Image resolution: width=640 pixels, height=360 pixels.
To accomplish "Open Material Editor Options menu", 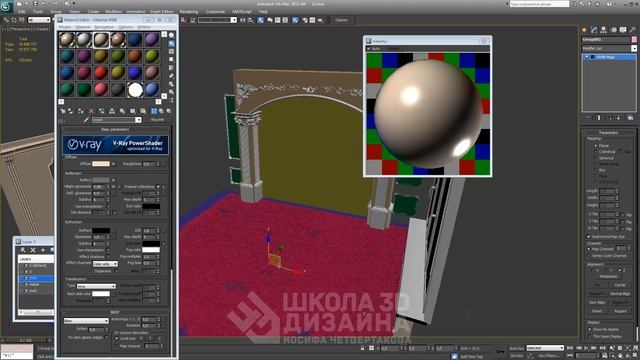I will [126, 27].
